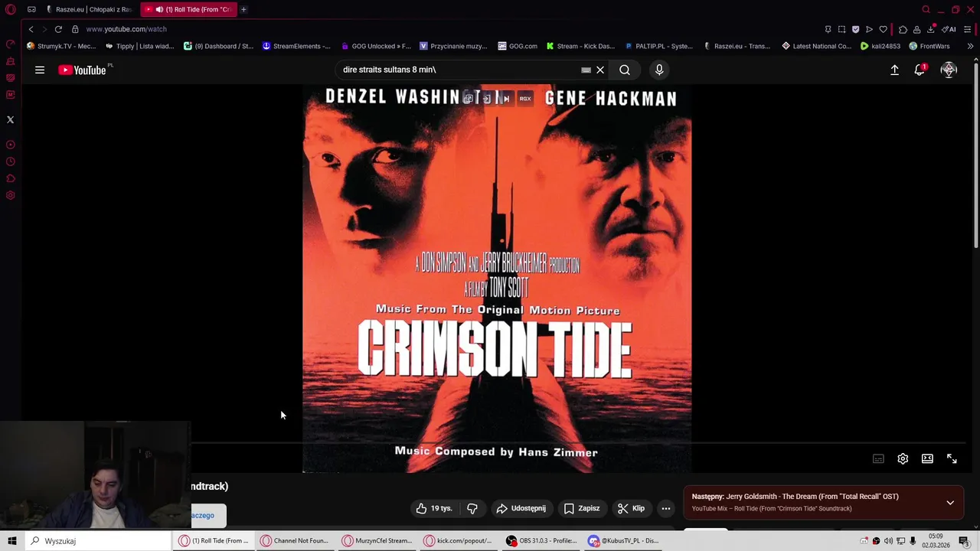
Task: Run the search with the magnifier button
Action: [x=625, y=70]
